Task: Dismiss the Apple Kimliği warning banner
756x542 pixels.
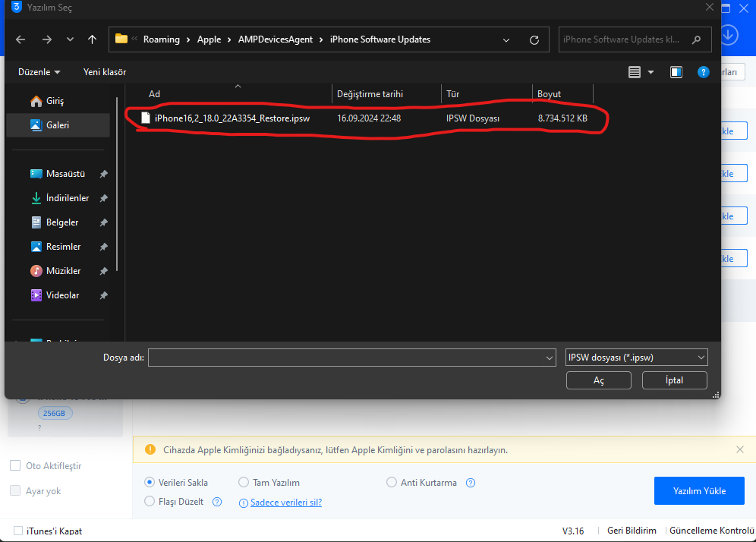Action: point(740,449)
